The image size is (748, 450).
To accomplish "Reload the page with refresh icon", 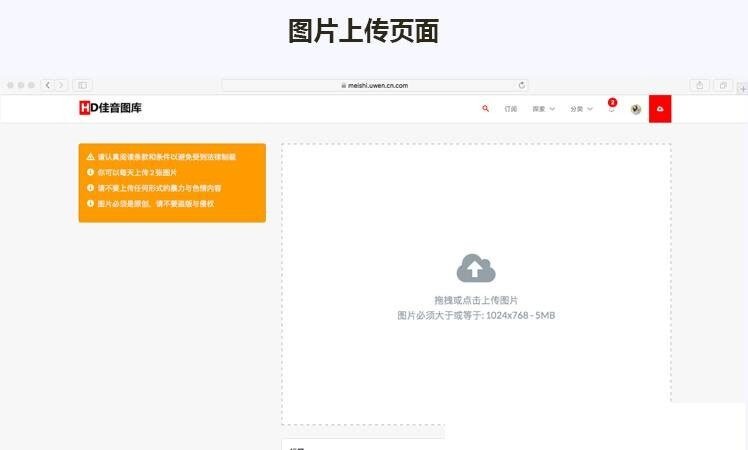I will [521, 85].
